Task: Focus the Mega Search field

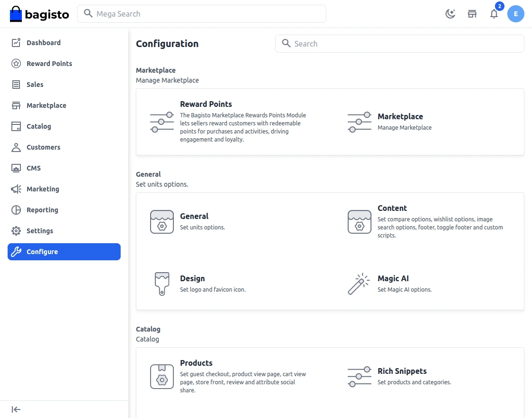Action: click(201, 14)
